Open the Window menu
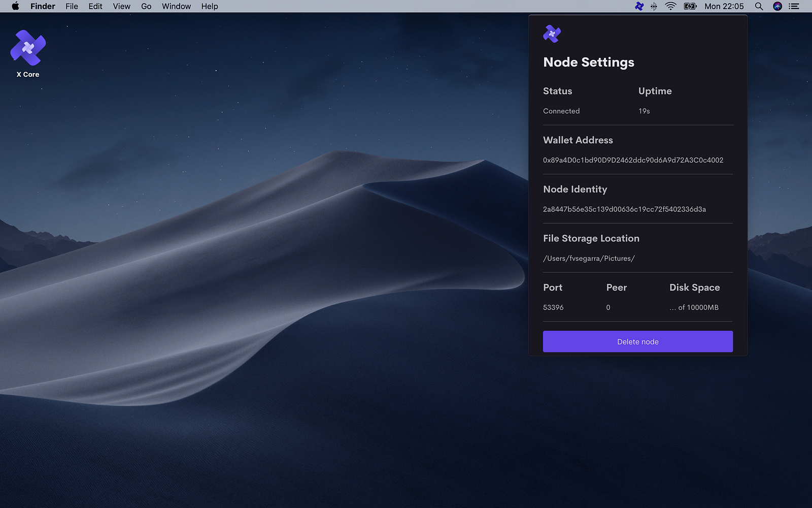 pos(176,6)
